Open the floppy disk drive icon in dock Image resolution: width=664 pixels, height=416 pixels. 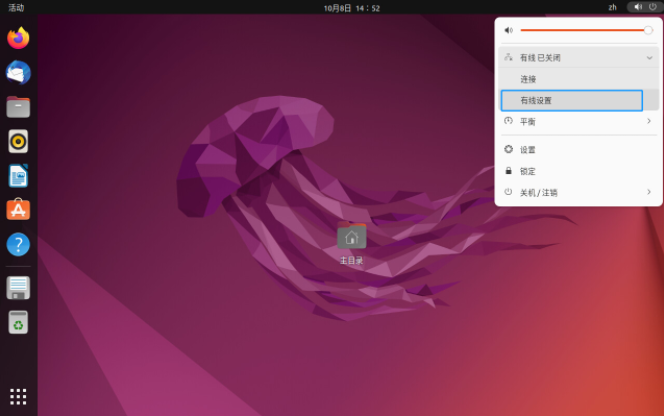[18, 288]
